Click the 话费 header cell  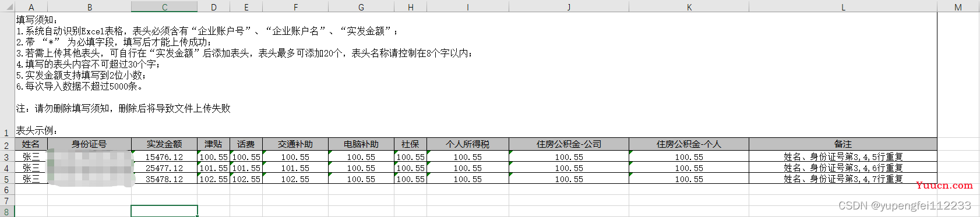coord(246,144)
